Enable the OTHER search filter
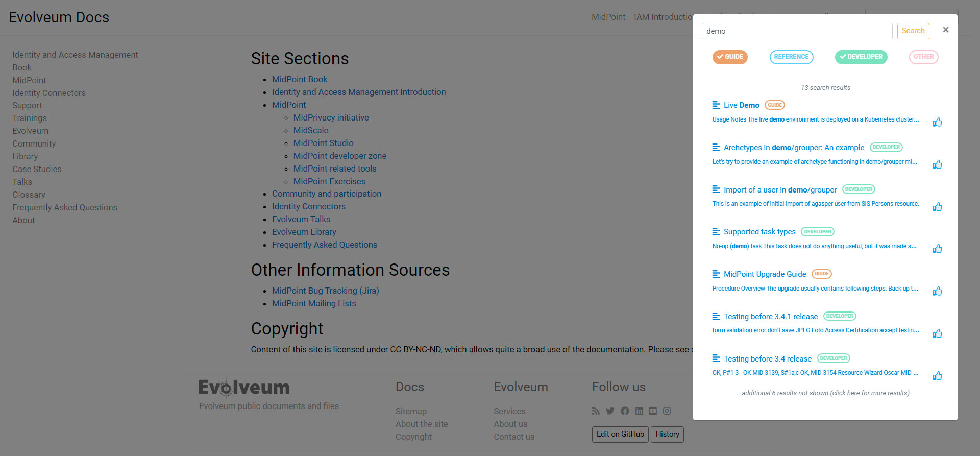The height and width of the screenshot is (456, 980). [923, 57]
